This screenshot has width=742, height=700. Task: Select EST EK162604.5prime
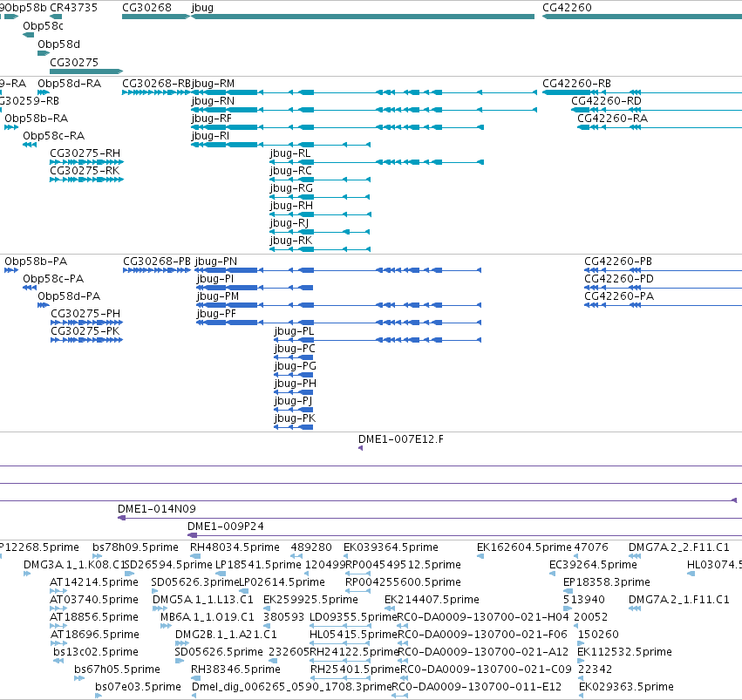pyautogui.click(x=480, y=556)
